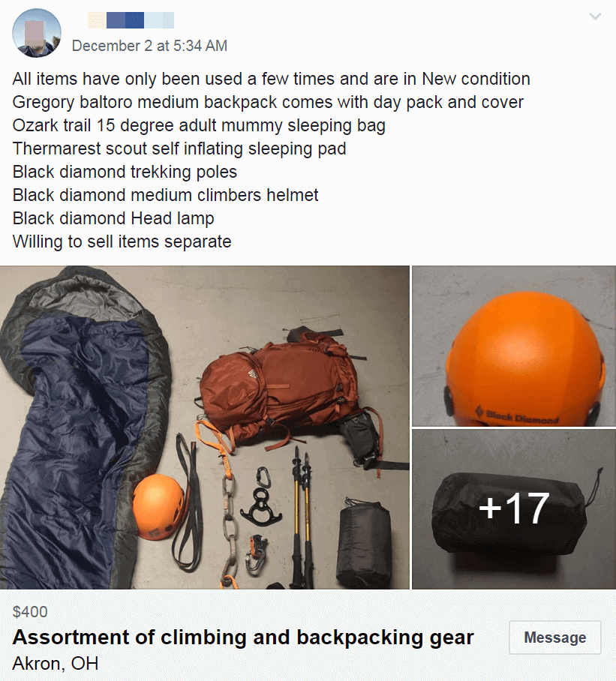Click the black figure-eight descender in the photo

pos(260,507)
